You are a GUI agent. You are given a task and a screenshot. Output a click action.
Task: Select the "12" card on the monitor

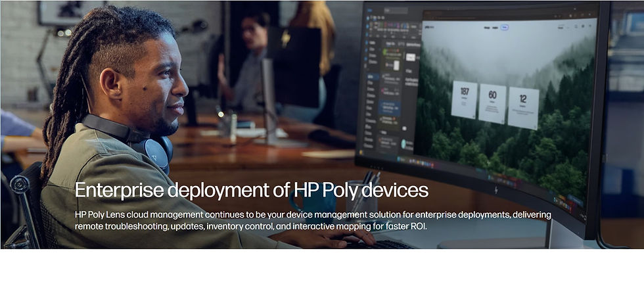(x=523, y=108)
